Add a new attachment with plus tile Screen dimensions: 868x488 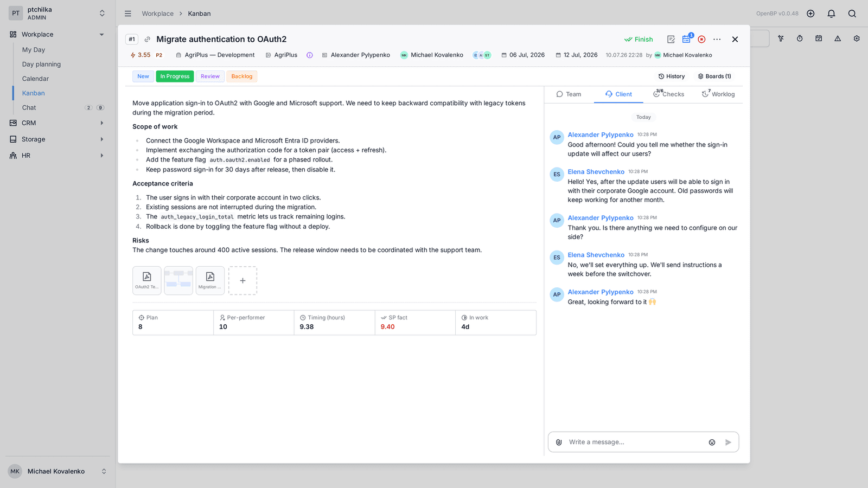(242, 280)
